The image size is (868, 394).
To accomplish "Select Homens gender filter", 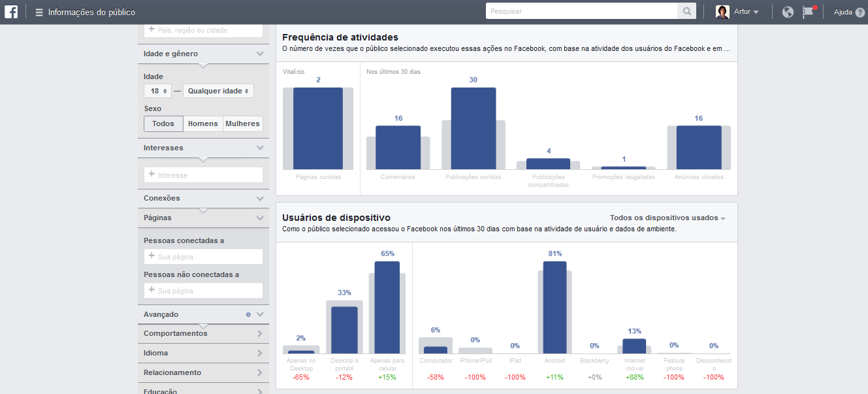I will pos(203,123).
